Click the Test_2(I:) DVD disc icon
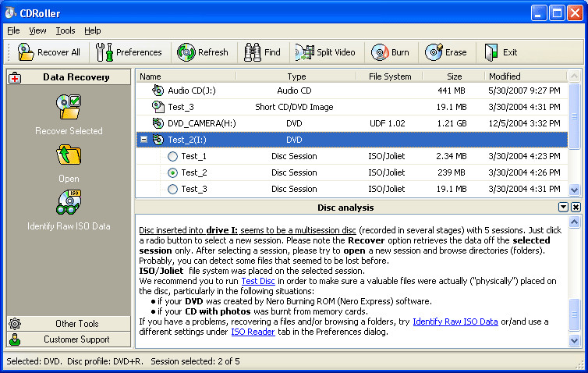 (x=158, y=140)
